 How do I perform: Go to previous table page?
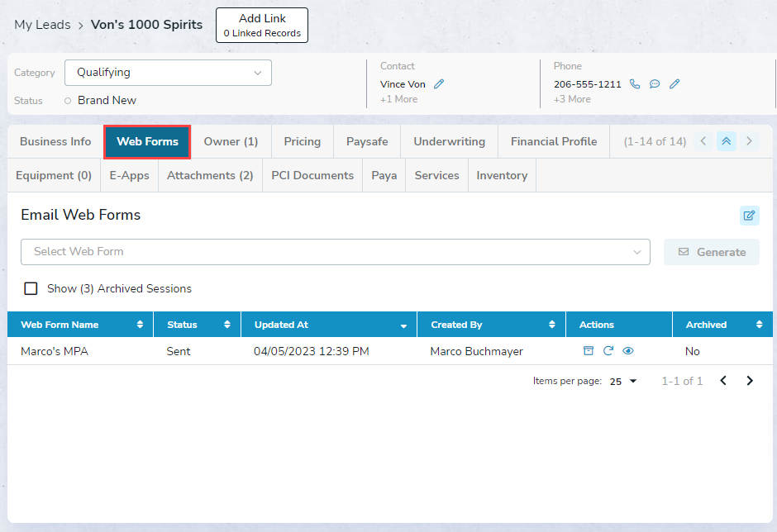tap(723, 381)
